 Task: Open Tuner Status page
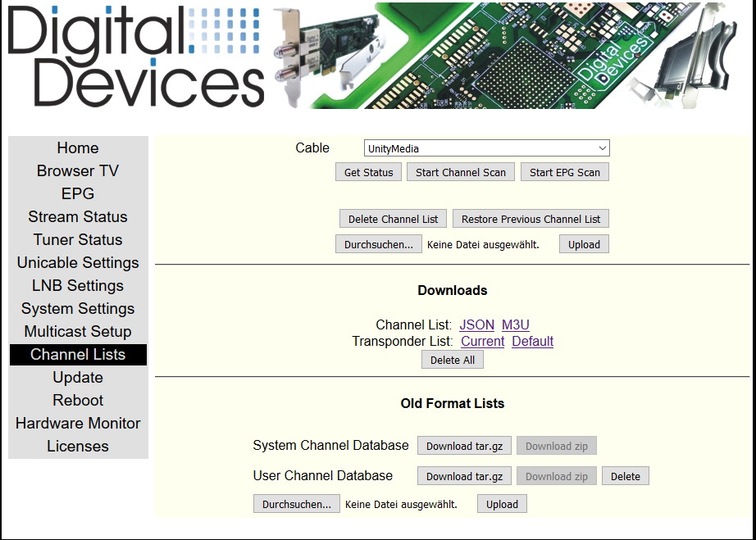78,240
